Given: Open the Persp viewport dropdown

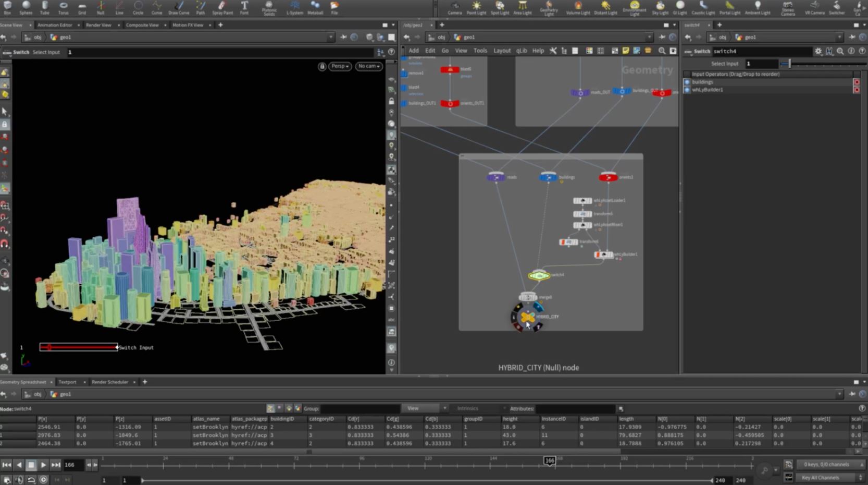Looking at the screenshot, I should [x=340, y=66].
